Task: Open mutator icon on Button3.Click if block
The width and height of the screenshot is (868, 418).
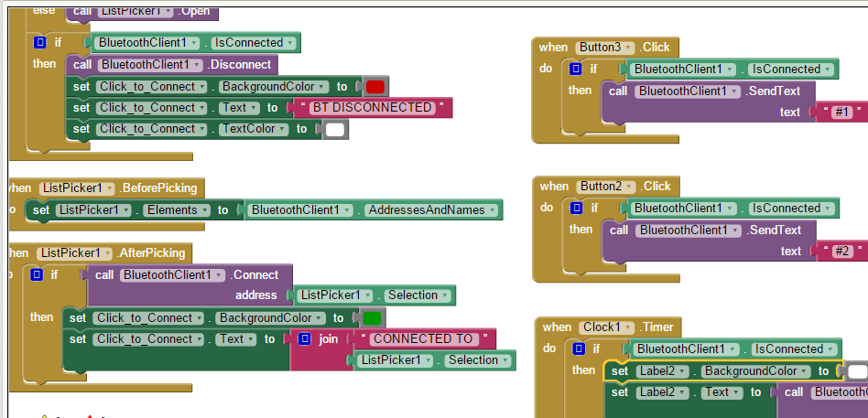Action: tap(576, 69)
